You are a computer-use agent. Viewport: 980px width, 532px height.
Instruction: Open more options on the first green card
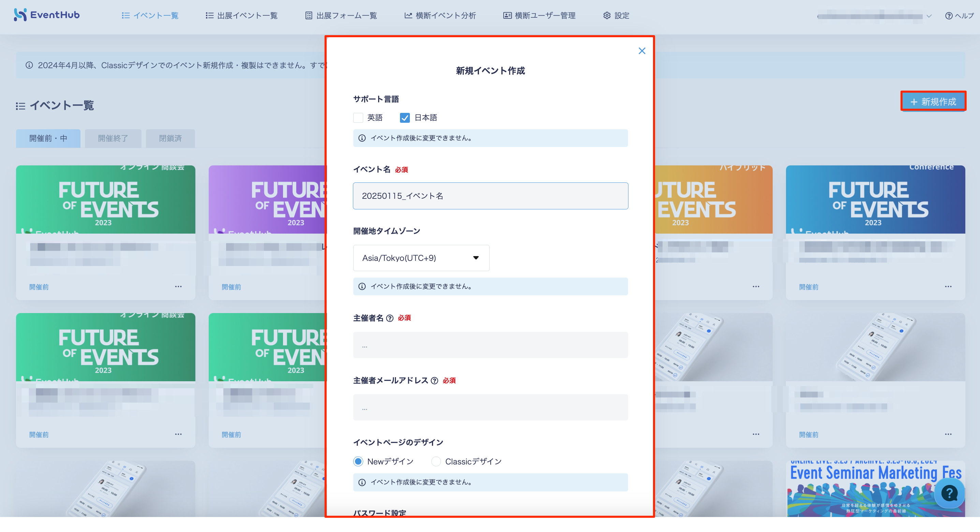[178, 286]
